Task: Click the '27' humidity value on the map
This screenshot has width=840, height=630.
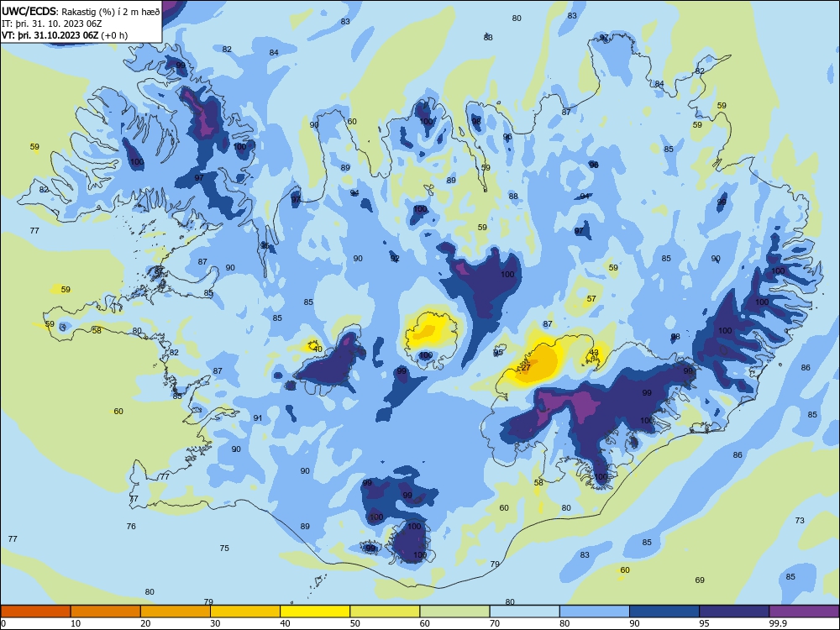Action: click(526, 368)
